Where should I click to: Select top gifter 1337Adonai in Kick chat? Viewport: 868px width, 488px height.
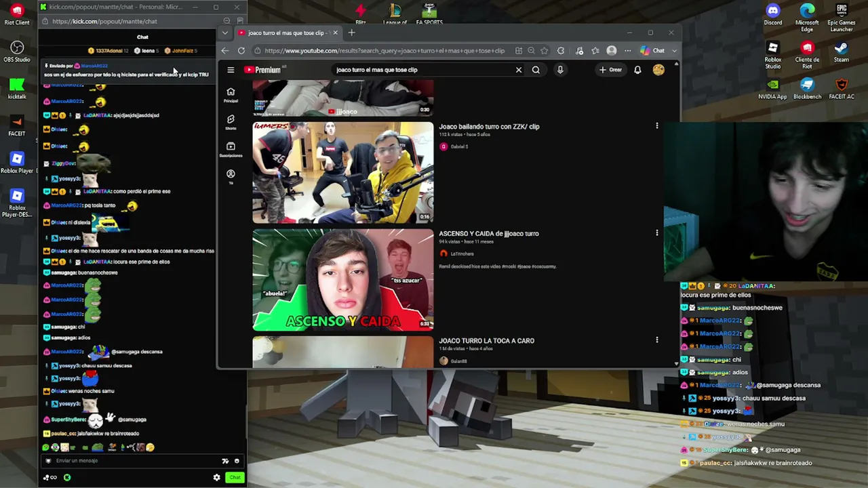(108, 51)
